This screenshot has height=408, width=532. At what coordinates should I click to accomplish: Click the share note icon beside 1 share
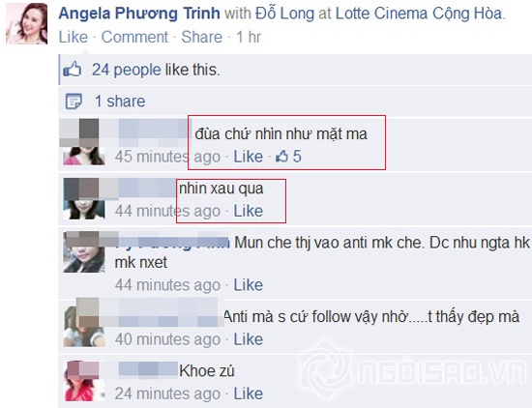coord(74,102)
